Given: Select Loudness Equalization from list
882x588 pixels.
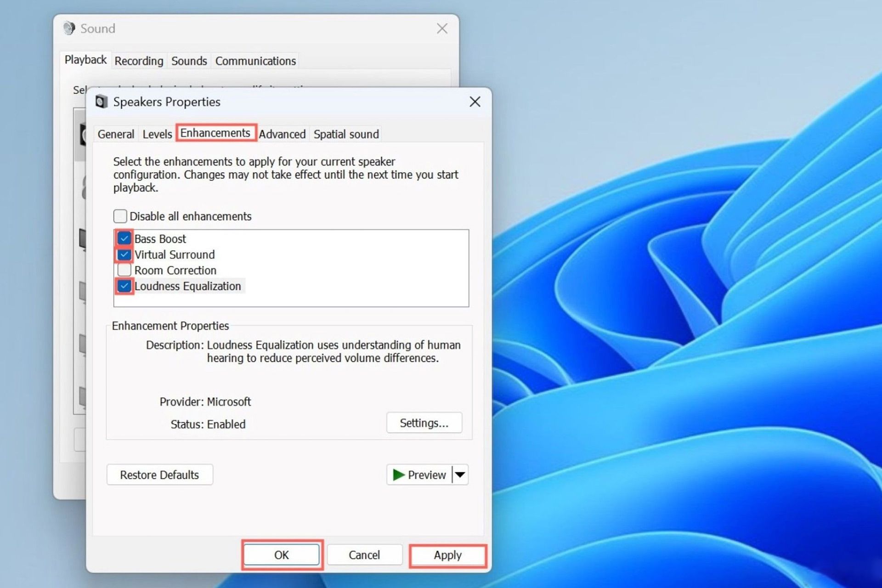Looking at the screenshot, I should [x=188, y=285].
